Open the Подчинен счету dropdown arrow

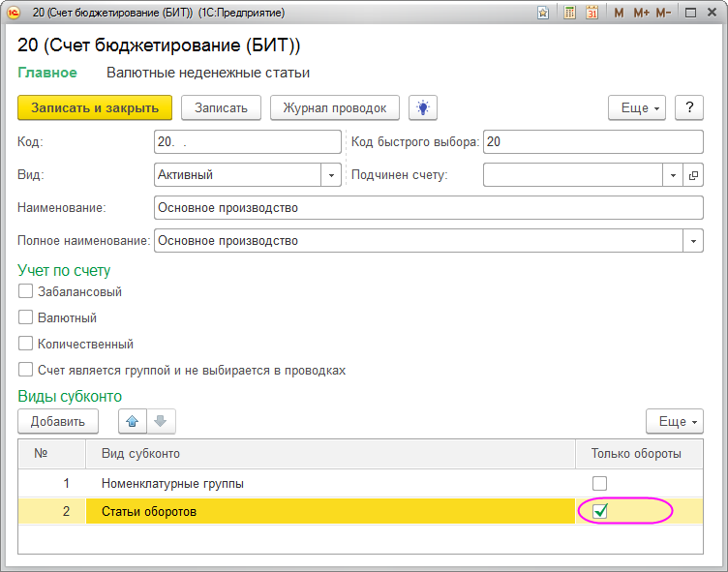[673, 175]
